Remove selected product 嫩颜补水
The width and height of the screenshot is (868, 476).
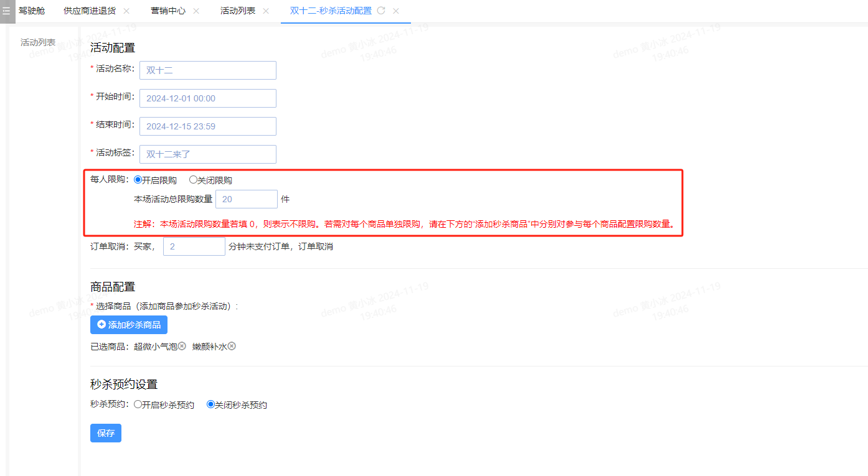(232, 346)
